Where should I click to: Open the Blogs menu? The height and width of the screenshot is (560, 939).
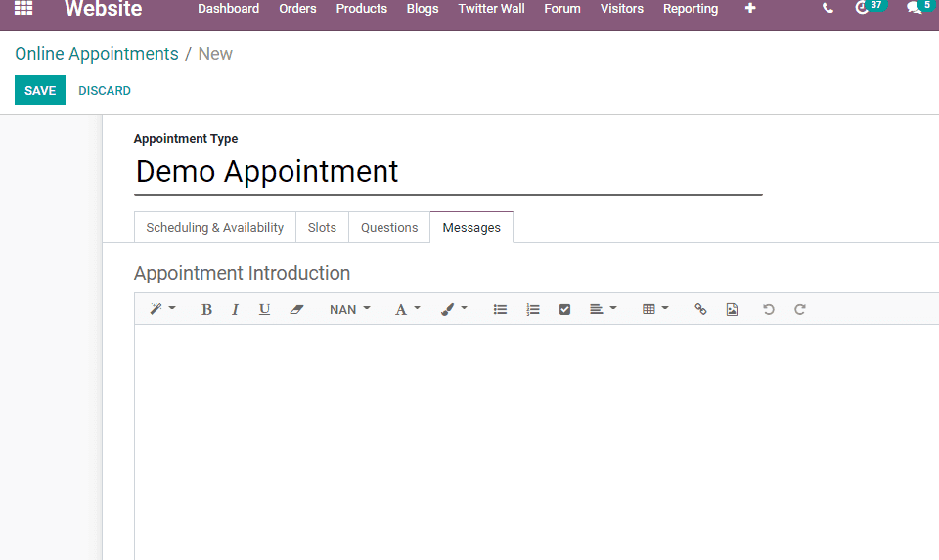pyautogui.click(x=423, y=9)
